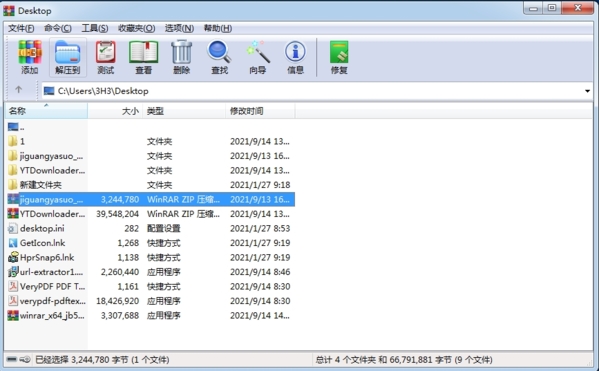Expand the address bar path dropdown
Screen dimensions: 599x371
point(587,91)
